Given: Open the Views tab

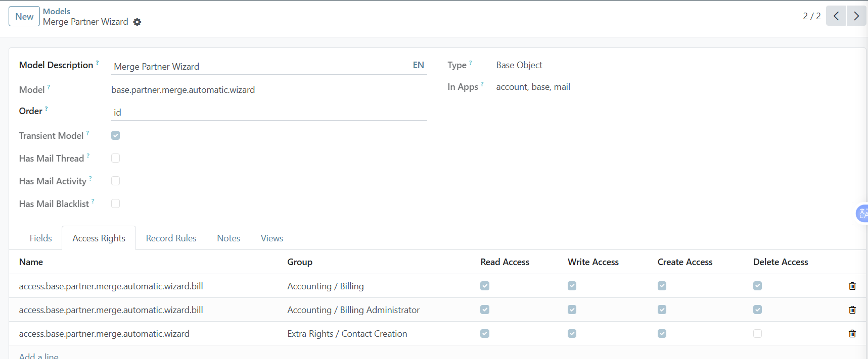Looking at the screenshot, I should tap(271, 238).
